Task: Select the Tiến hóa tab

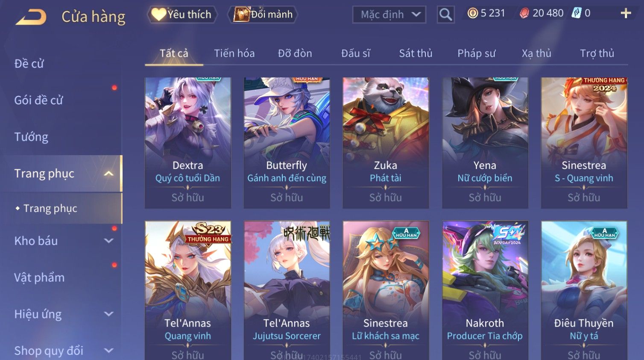Action: point(234,53)
